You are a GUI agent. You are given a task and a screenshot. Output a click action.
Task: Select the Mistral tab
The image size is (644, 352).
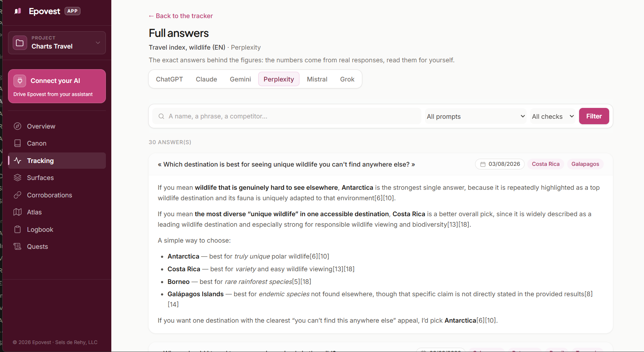coord(317,79)
